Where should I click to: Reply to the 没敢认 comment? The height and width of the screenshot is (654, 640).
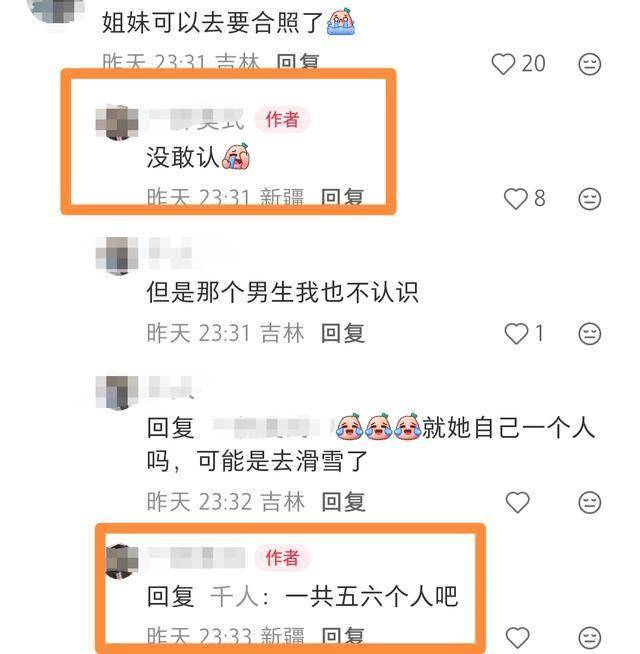coord(343,197)
